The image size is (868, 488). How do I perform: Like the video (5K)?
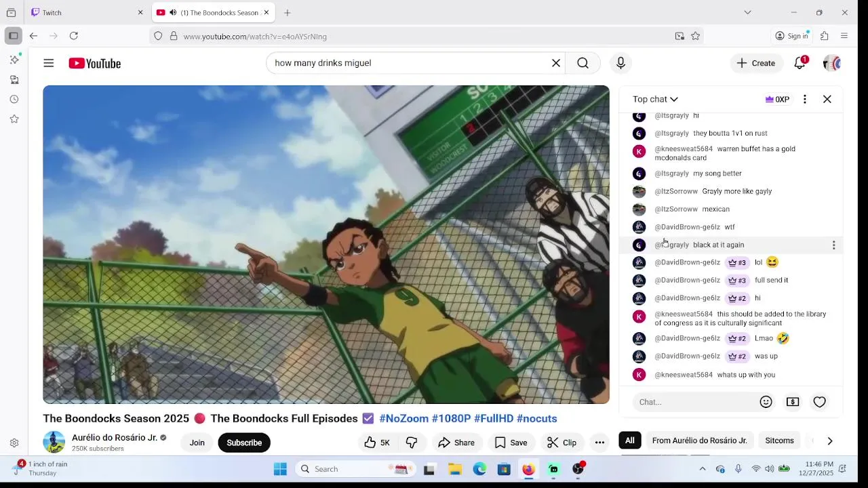click(x=377, y=443)
